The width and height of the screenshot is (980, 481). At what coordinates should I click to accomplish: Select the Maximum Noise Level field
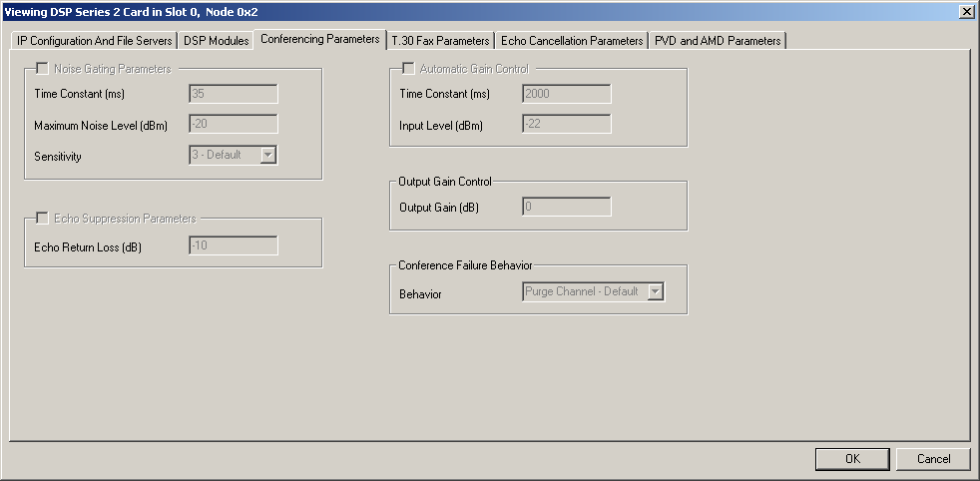click(233, 125)
